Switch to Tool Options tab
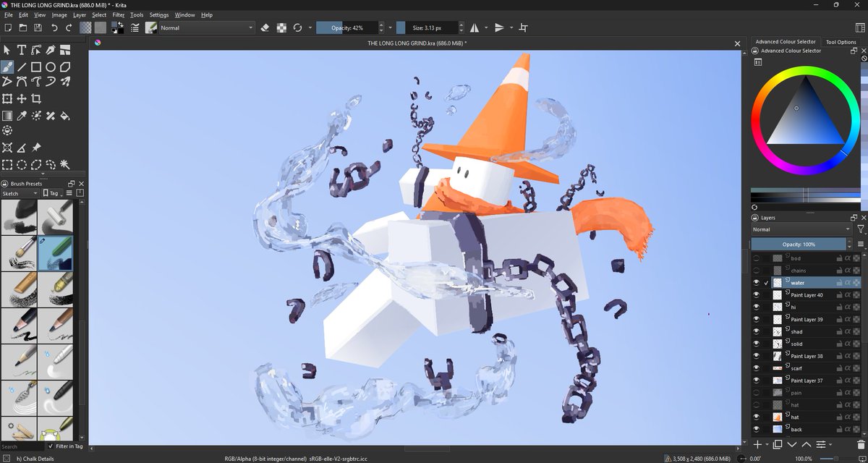This screenshot has width=868, height=463. (841, 42)
